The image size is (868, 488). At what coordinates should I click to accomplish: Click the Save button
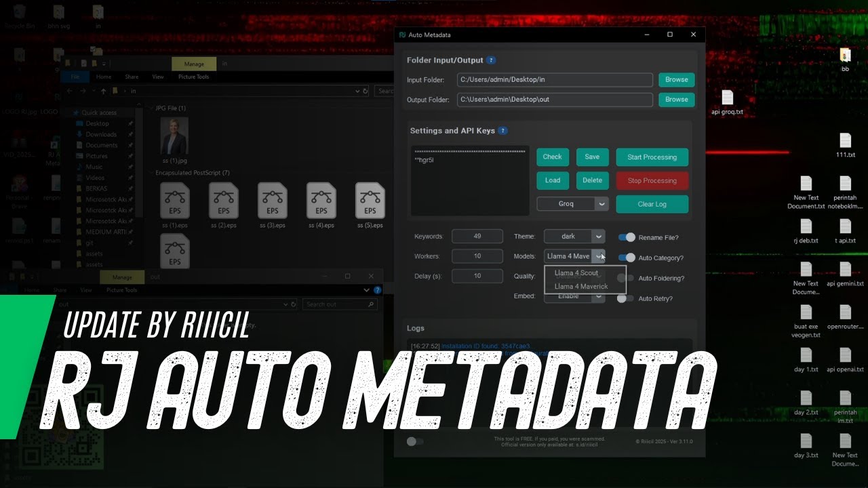point(592,157)
